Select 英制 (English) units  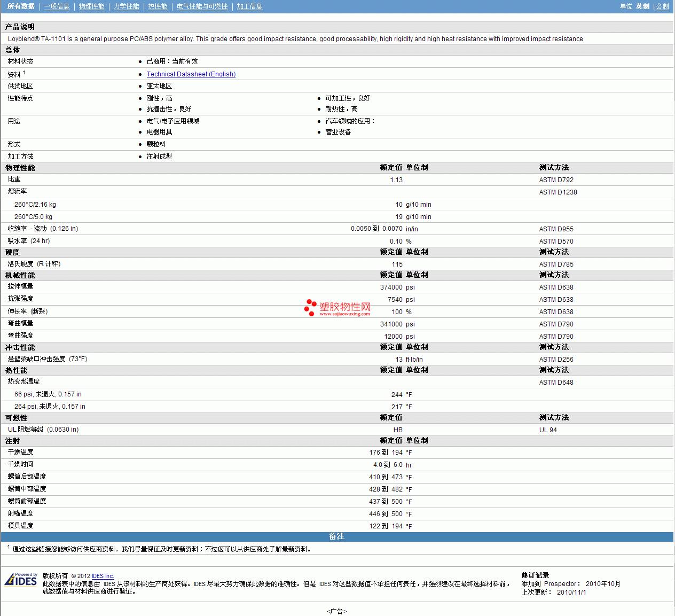click(642, 6)
